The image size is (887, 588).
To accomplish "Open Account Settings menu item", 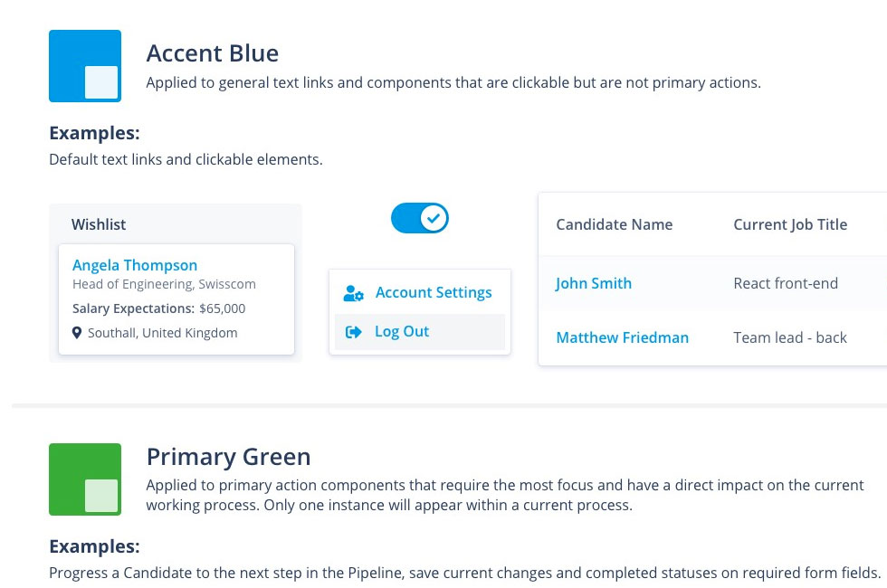I will [x=420, y=293].
